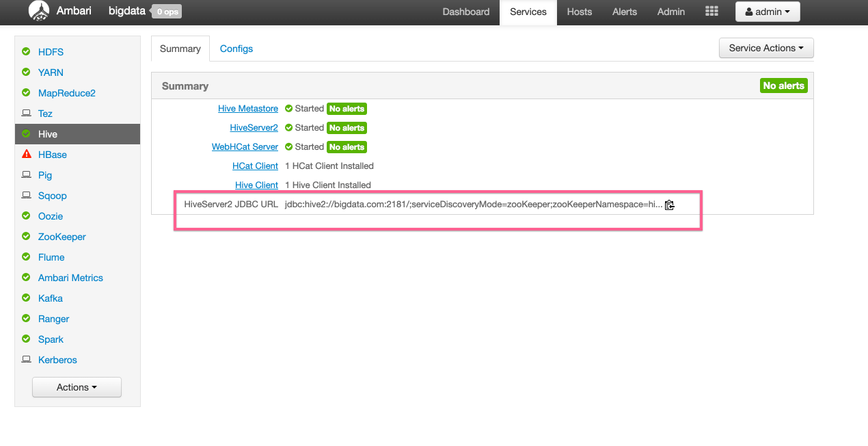Open the Actions dropdown below the services list
This screenshot has height=446, width=868.
tap(77, 386)
